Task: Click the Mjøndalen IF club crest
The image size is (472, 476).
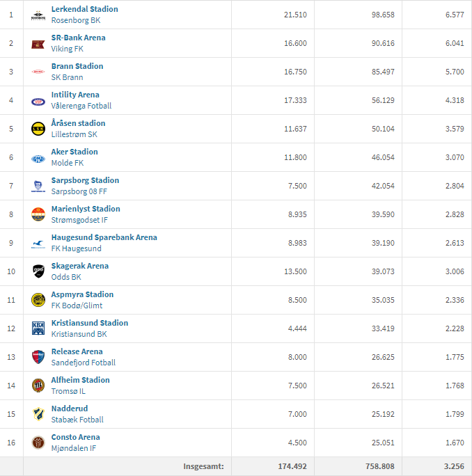Action: (x=38, y=443)
